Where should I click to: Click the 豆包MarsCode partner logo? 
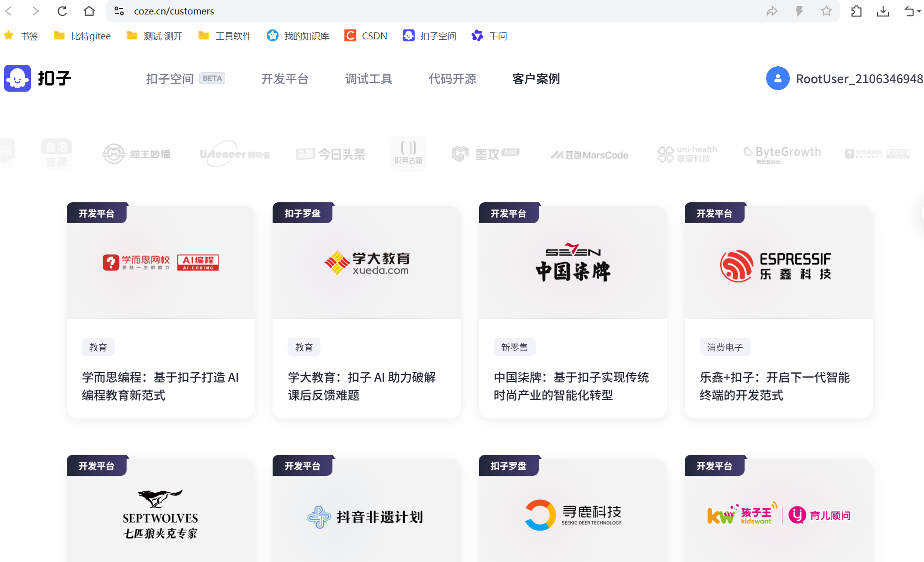pos(590,155)
